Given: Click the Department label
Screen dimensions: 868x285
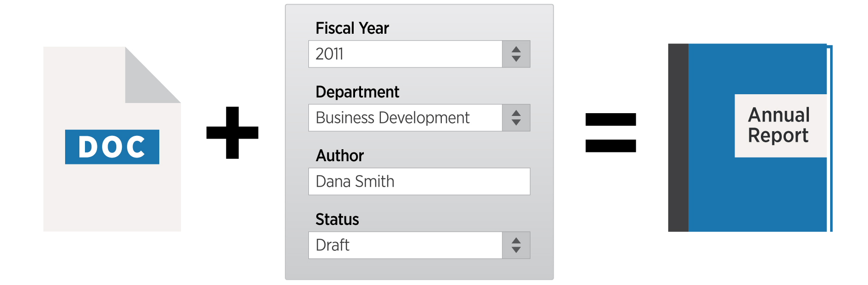Looking at the screenshot, I should click(357, 92).
